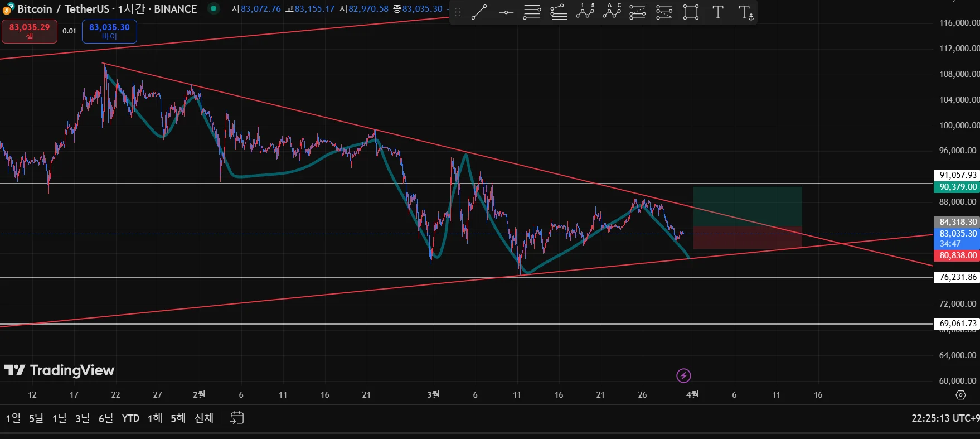Open price scale settings gear
Viewport: 980px width, 439px height.
pyautogui.click(x=960, y=395)
